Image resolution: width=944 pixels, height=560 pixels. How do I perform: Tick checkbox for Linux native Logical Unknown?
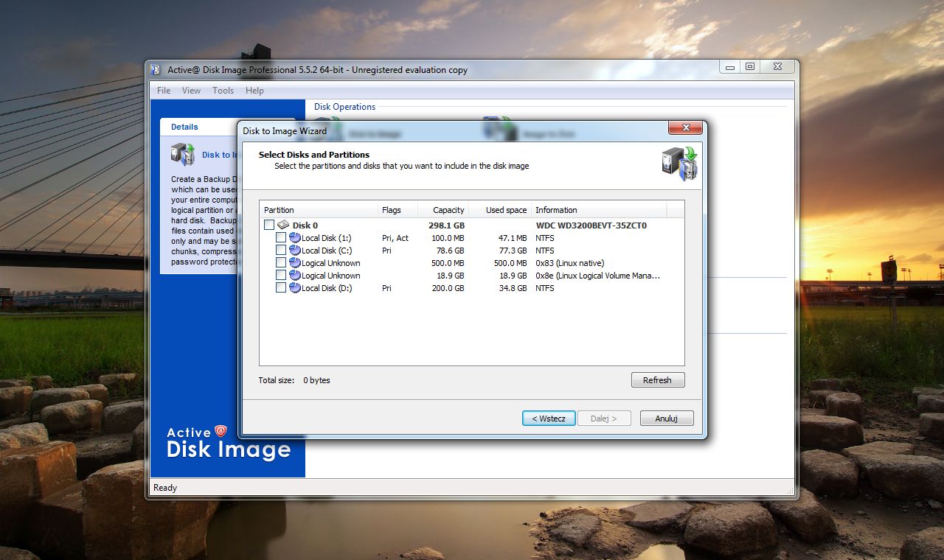281,263
